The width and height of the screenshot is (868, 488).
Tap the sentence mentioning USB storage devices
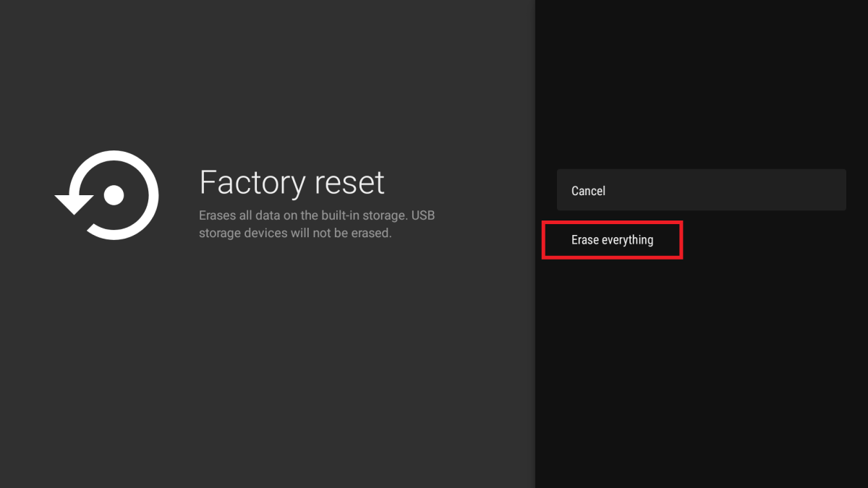pos(316,224)
